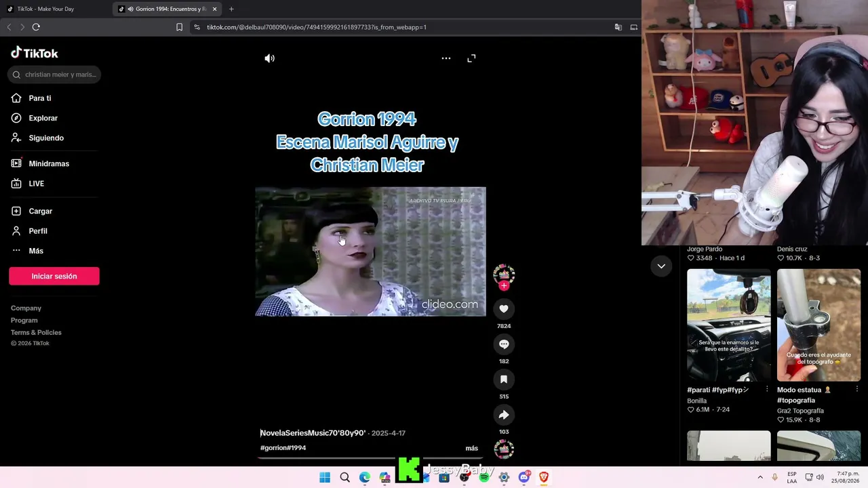Go to LIVE section
Image resolution: width=868 pixels, height=488 pixels.
click(37, 184)
